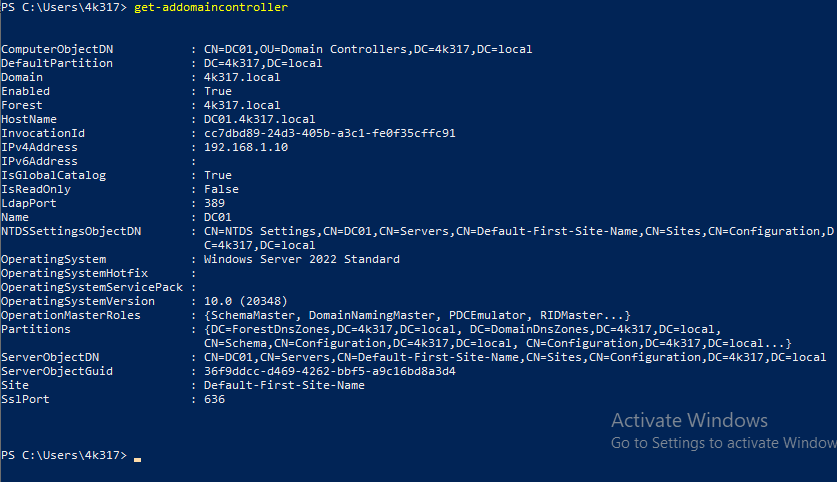Click the Partitions property label
The image size is (837, 482).
coord(36,329)
